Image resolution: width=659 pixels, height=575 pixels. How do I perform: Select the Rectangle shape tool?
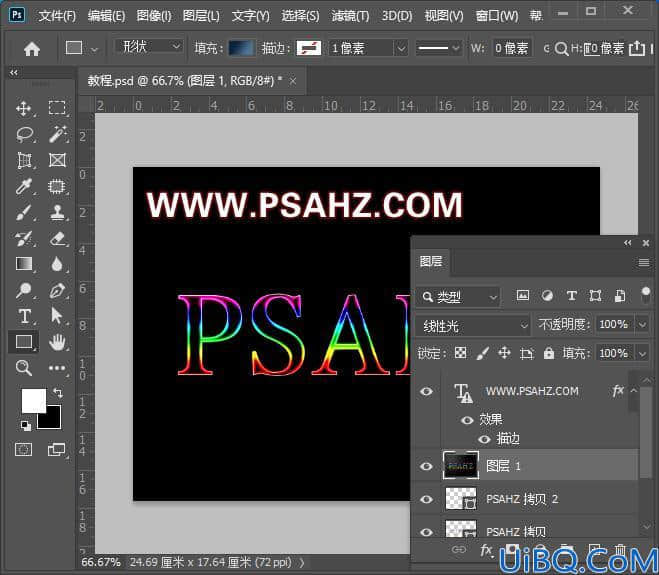[x=24, y=342]
